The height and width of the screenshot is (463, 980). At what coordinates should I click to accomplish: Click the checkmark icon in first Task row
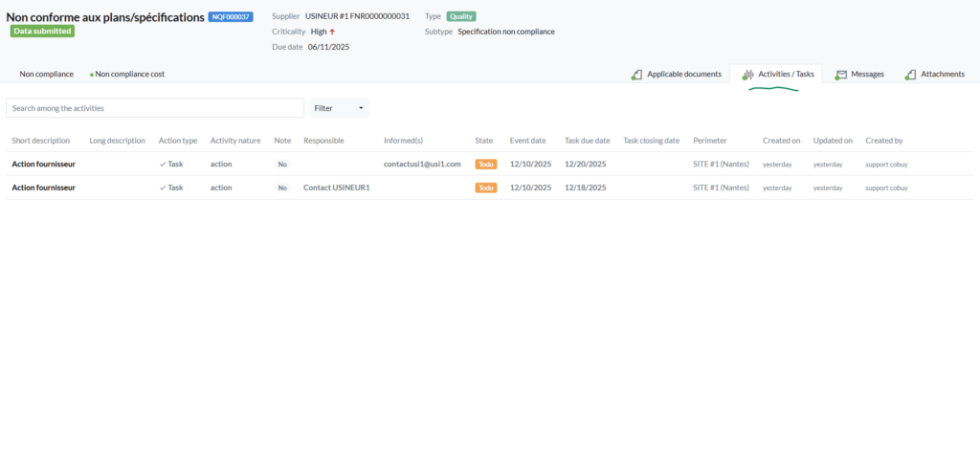[x=163, y=164]
